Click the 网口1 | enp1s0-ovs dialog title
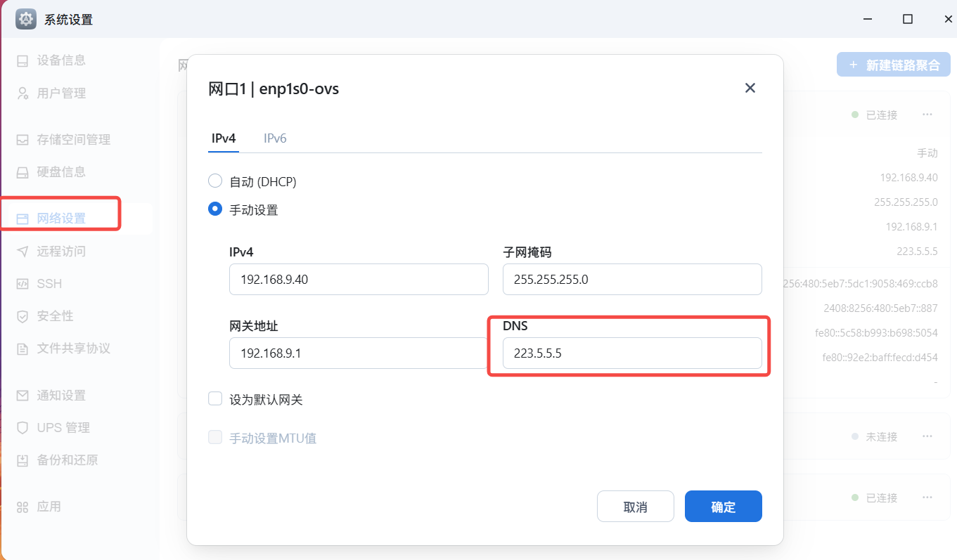This screenshot has height=560, width=957. pyautogui.click(x=274, y=89)
